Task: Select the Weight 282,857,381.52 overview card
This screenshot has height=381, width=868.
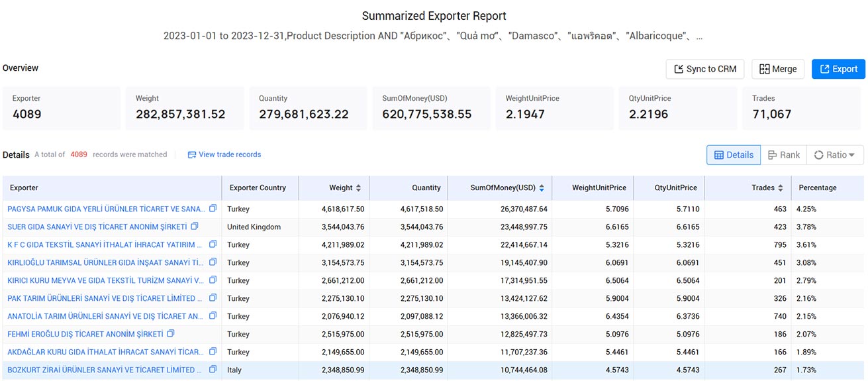Action: 185,108
